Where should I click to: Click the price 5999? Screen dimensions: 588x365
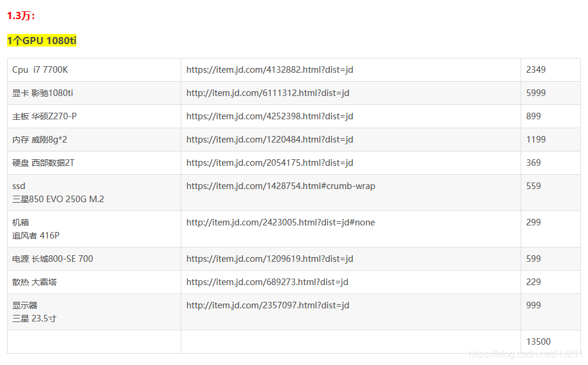[536, 93]
